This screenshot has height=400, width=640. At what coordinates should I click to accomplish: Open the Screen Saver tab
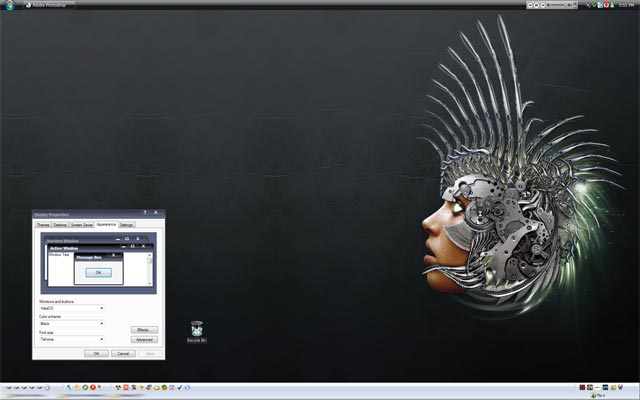tap(82, 225)
